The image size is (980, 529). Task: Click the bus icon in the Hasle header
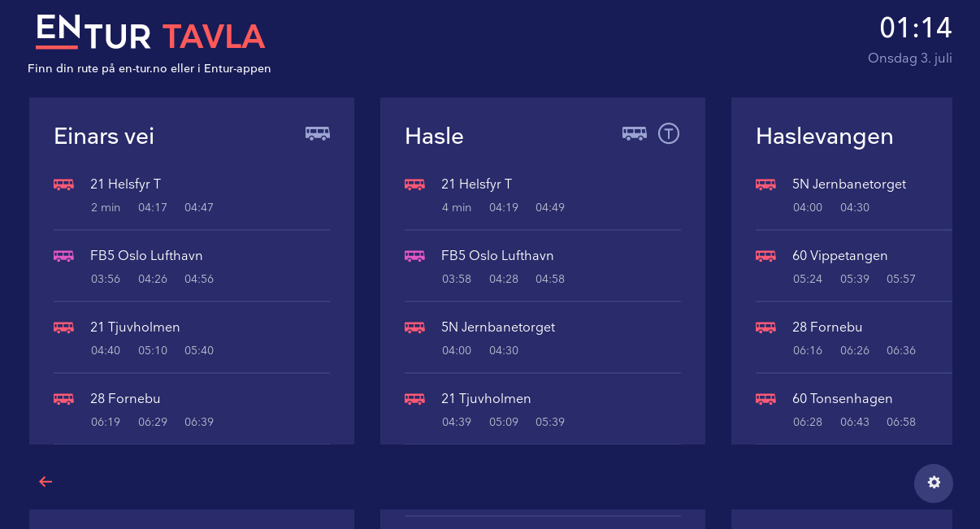(x=634, y=133)
